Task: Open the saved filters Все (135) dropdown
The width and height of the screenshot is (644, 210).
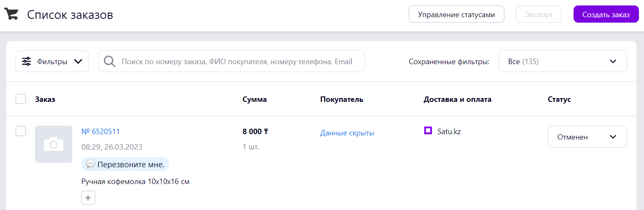Action: coord(563,61)
